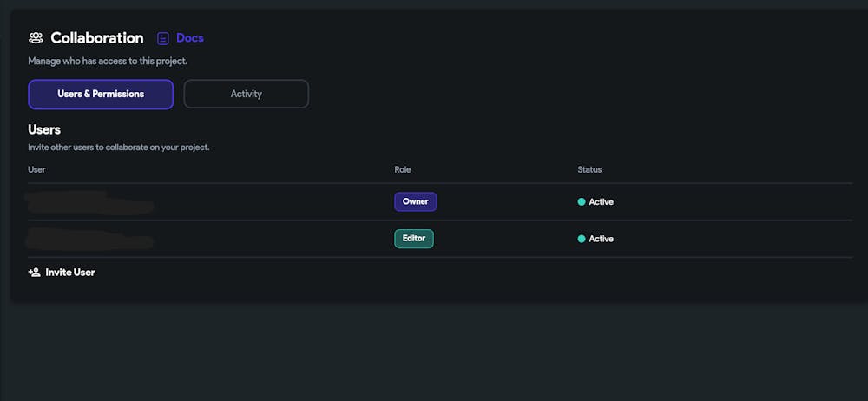This screenshot has width=868, height=401.
Task: Switch to the Users & Permissions tab
Action: click(x=101, y=94)
